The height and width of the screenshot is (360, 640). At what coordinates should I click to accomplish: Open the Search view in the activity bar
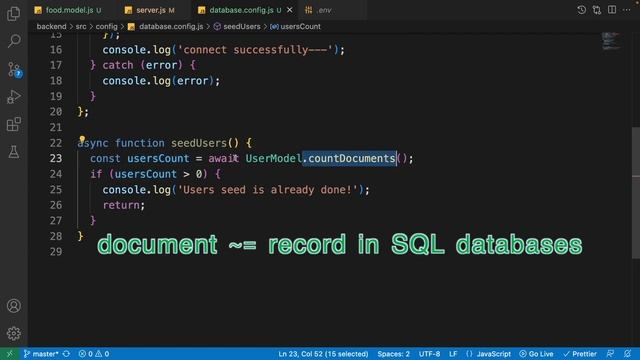click(x=13, y=41)
